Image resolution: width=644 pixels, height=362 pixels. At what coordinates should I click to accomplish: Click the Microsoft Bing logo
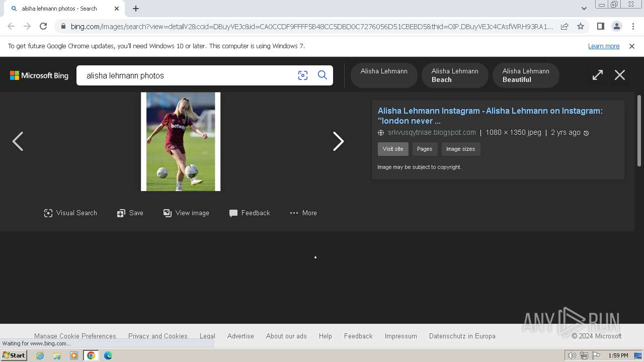tap(39, 75)
